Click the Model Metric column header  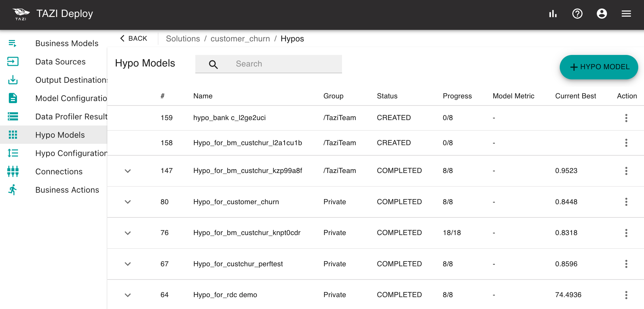[x=514, y=96]
